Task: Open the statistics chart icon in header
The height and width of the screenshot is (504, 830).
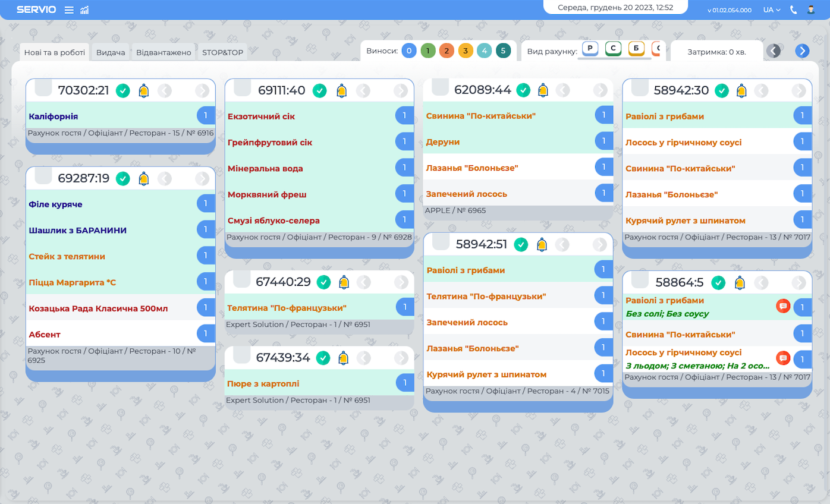Action: click(x=84, y=10)
